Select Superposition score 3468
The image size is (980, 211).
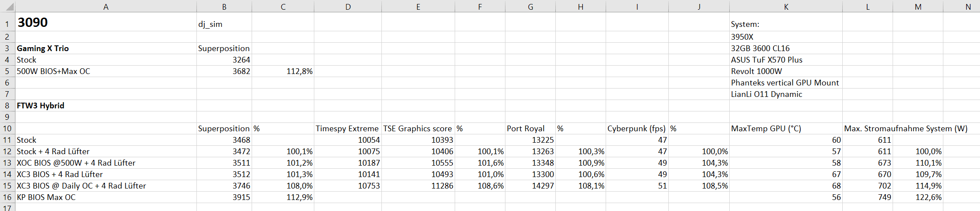point(224,140)
